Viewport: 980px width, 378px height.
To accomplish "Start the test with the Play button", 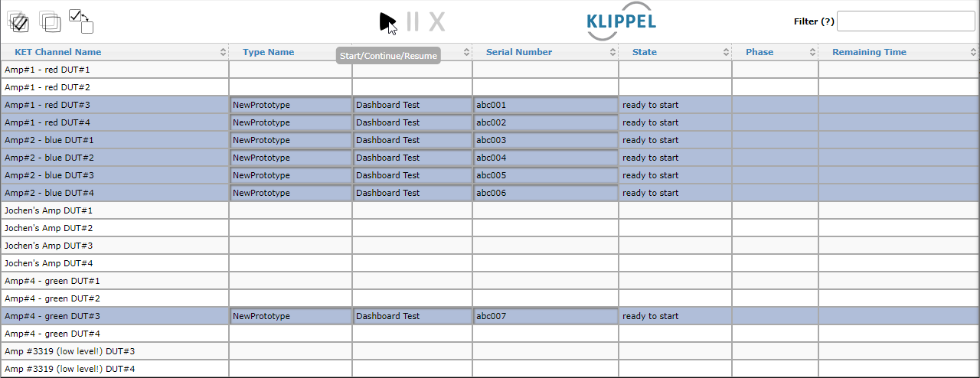I will 387,22.
